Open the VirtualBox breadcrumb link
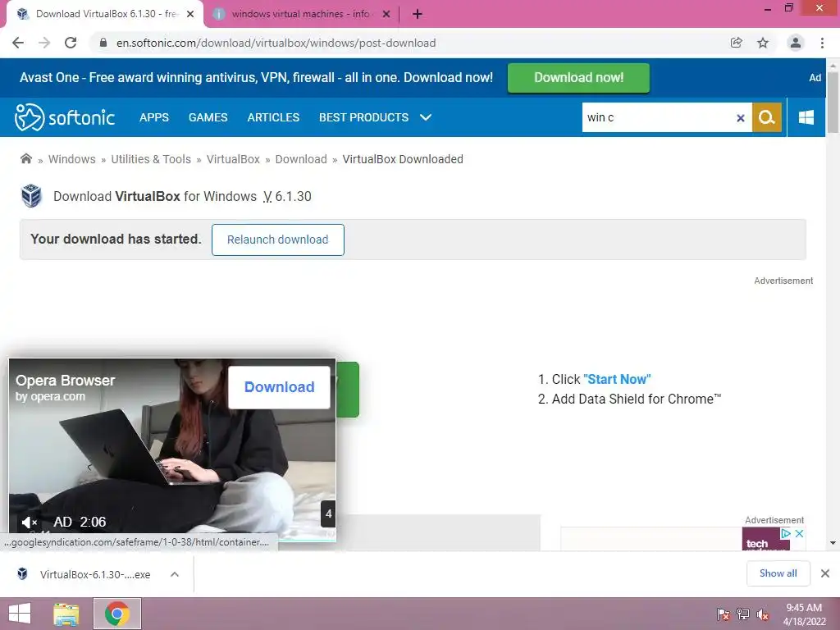Viewport: 840px width, 630px height. 233,159
